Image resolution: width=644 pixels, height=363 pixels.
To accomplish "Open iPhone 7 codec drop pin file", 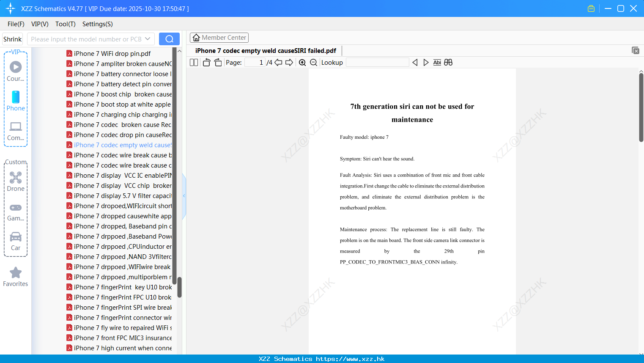I will point(119,135).
